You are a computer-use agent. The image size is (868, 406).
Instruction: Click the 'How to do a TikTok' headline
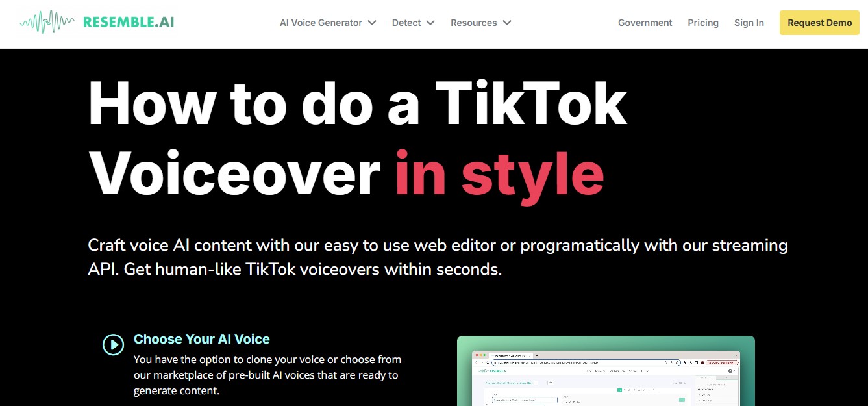click(x=358, y=103)
